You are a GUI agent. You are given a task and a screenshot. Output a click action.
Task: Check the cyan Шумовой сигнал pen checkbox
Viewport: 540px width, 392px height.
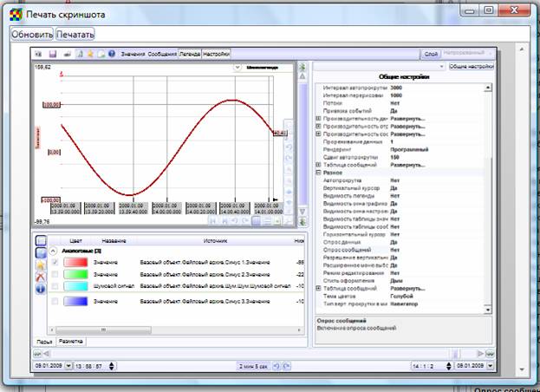coord(55,286)
